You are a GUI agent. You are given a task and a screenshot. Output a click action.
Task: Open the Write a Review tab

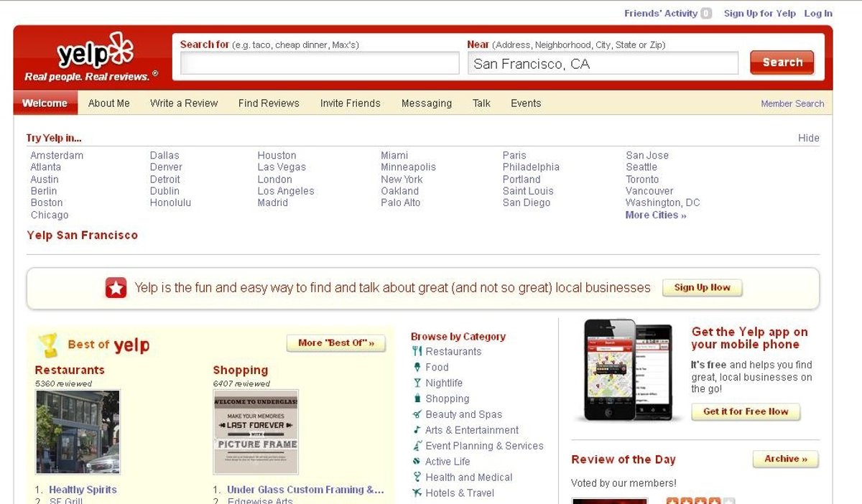click(184, 103)
